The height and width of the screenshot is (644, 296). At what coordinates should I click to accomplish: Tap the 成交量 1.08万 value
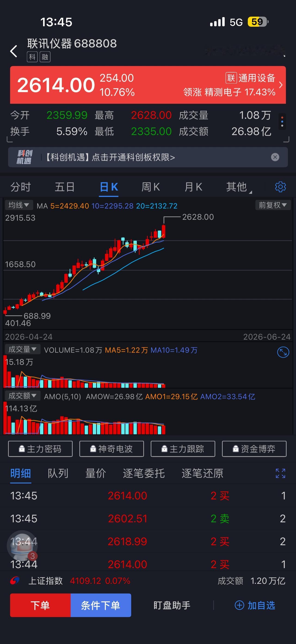point(255,115)
